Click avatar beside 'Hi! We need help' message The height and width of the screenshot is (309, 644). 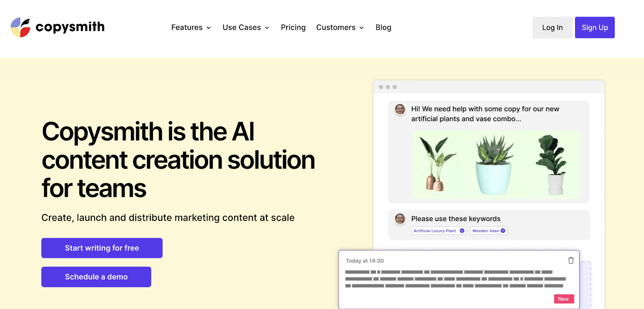coord(400,109)
